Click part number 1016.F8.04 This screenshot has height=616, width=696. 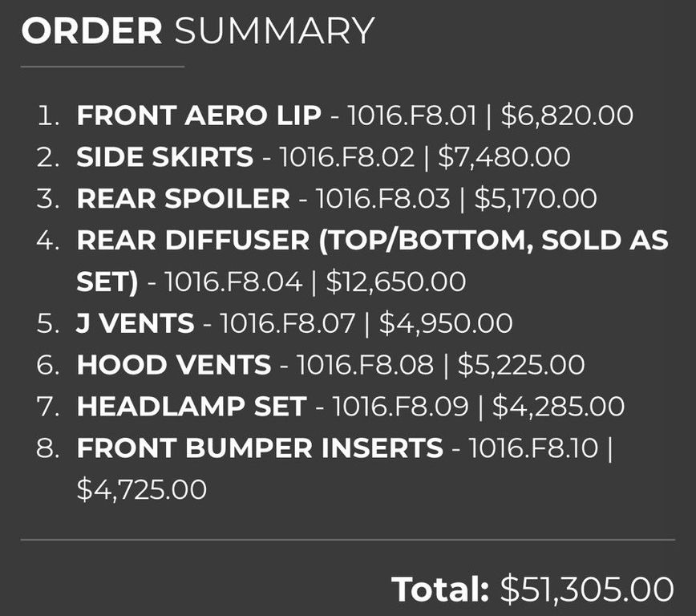pyautogui.click(x=233, y=282)
